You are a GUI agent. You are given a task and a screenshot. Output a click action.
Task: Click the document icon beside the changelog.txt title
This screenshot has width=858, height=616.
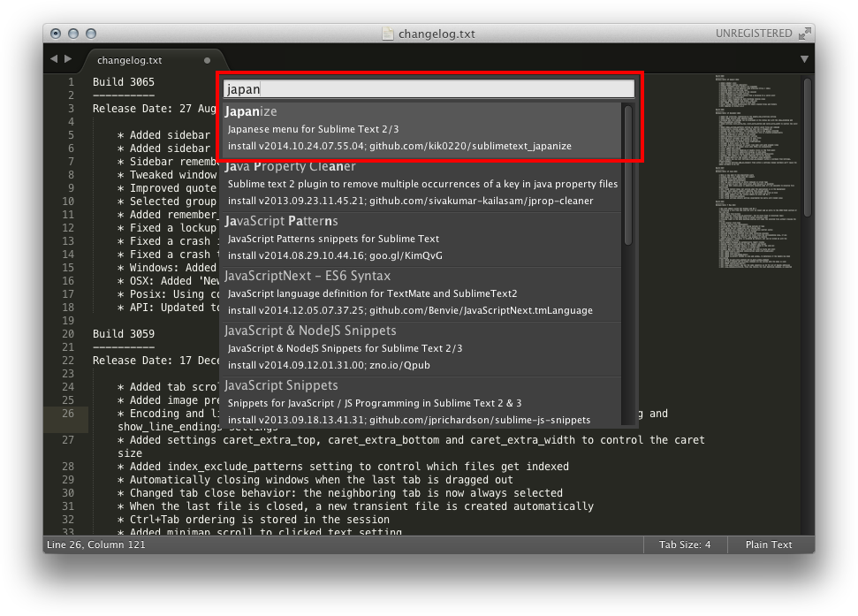point(386,33)
